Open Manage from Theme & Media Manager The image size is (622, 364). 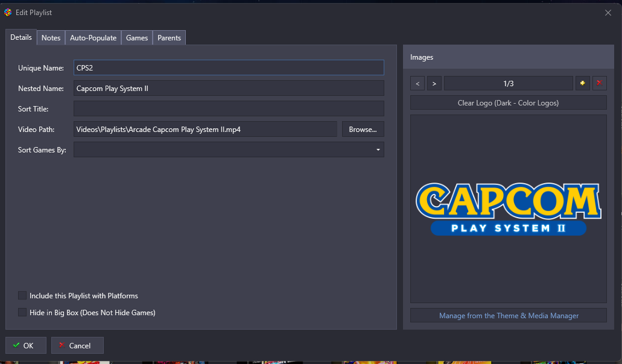(x=508, y=316)
